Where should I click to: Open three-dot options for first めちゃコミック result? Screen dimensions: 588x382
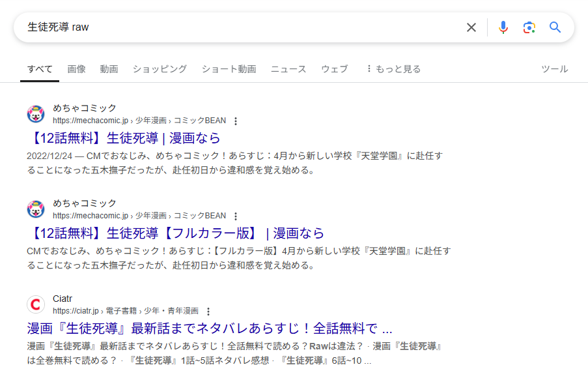point(236,121)
